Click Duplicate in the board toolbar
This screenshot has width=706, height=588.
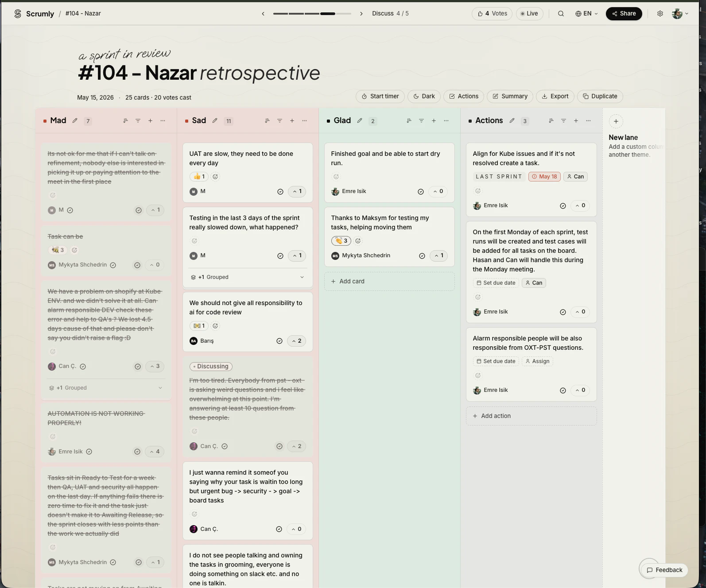point(600,97)
